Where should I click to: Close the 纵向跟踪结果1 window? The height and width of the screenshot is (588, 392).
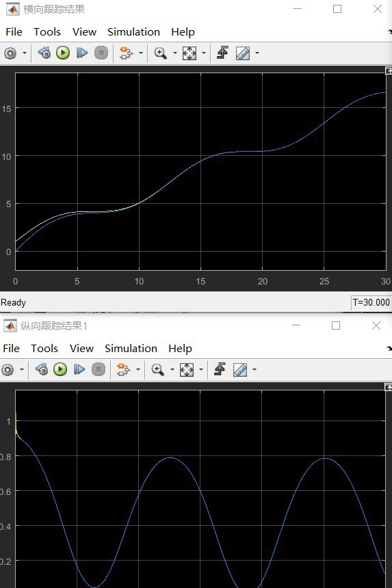tap(376, 325)
